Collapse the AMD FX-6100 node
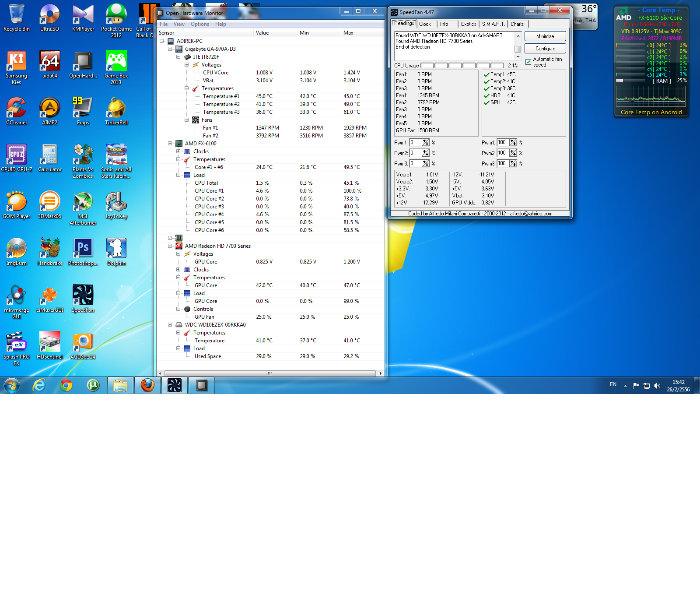Image resolution: width=700 pixels, height=591 pixels. pos(170,144)
